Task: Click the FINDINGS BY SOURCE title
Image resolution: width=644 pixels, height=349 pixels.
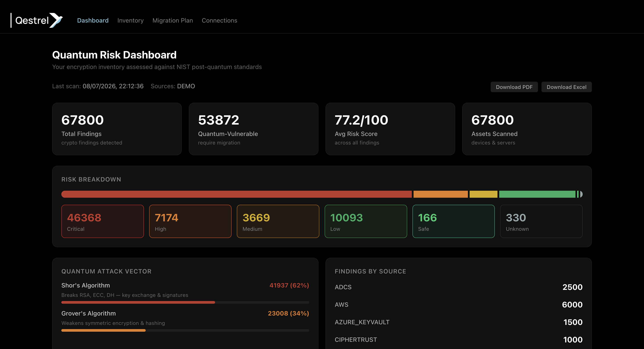Action: (370, 271)
